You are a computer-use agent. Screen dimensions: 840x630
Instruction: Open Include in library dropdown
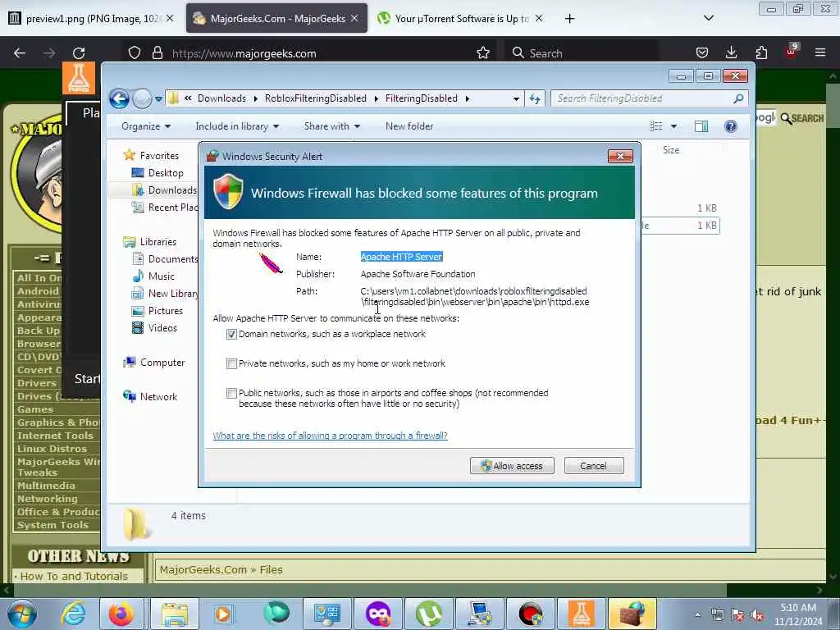coord(237,126)
